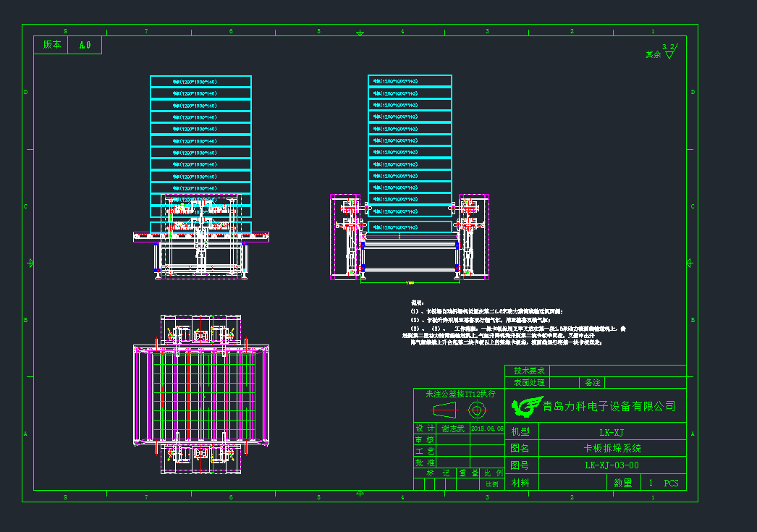
Task: Click the 卡板拆垛系统 drawing name text
Action: 612,448
